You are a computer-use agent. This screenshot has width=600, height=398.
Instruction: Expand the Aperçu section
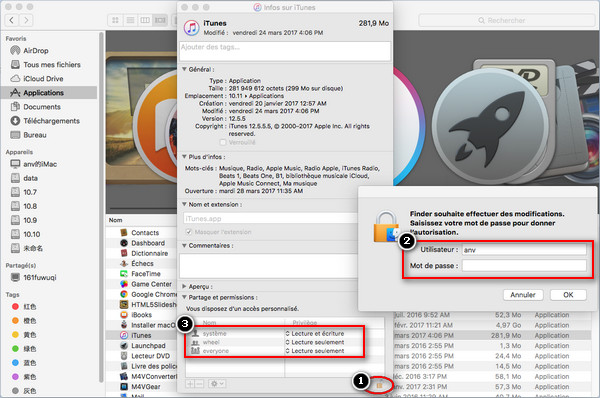click(x=184, y=287)
